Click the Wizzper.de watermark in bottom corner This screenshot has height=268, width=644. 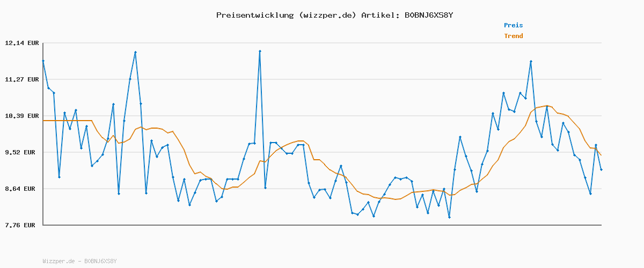pyautogui.click(x=79, y=261)
